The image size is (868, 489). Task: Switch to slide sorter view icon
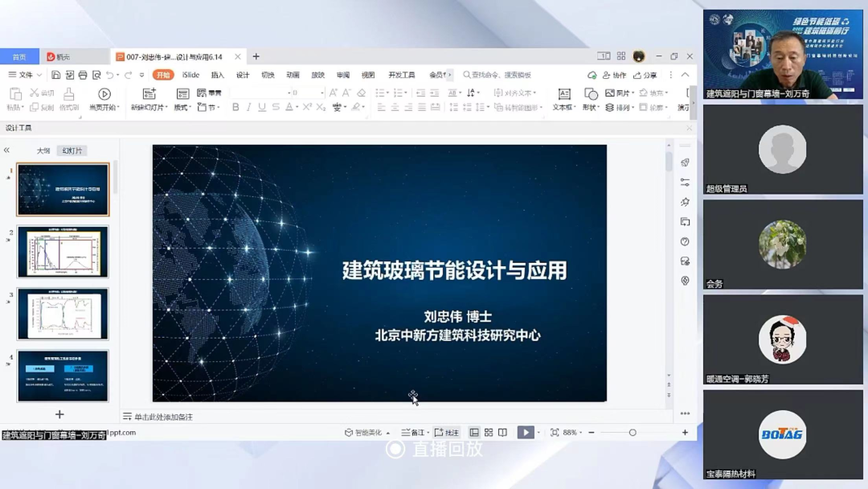[x=489, y=432]
